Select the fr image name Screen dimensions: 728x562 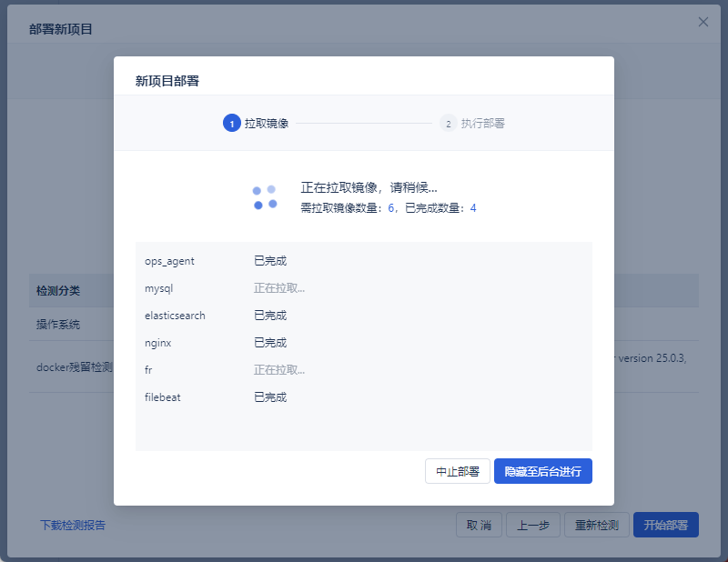click(x=148, y=370)
